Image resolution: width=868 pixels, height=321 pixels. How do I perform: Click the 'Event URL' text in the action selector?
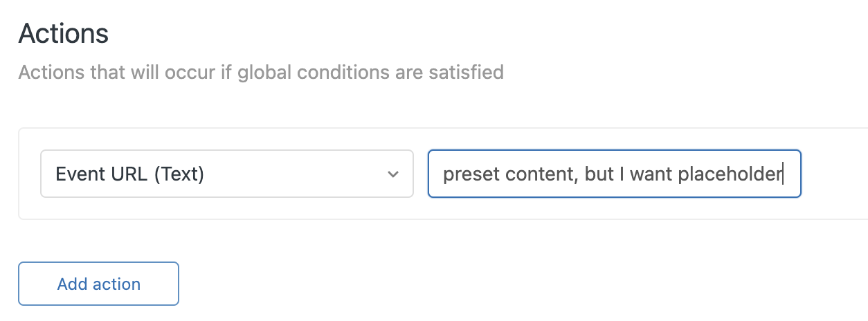pyautogui.click(x=102, y=174)
